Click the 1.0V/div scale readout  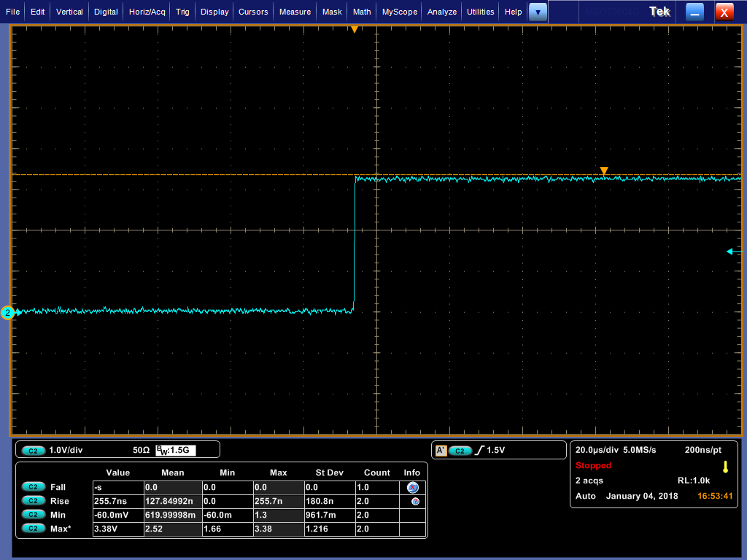tap(66, 450)
